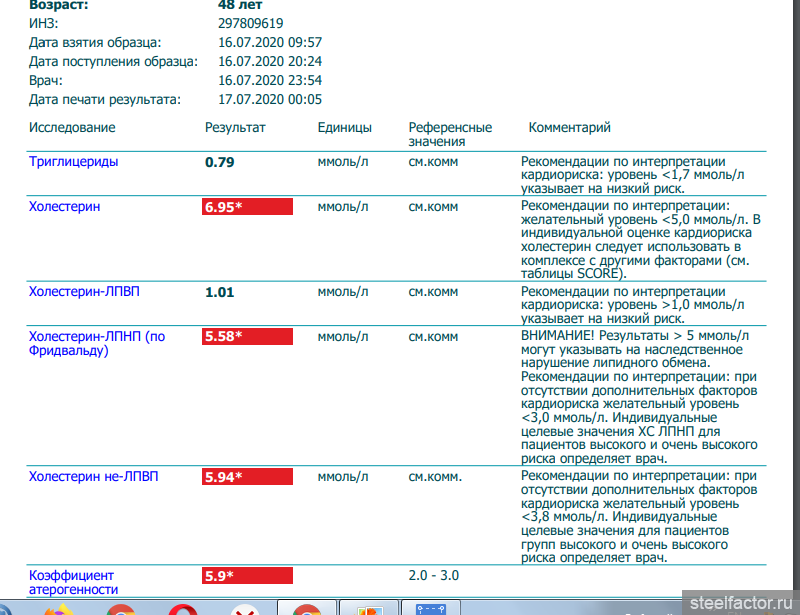
Task: Click the Комментарий column header
Action: (x=569, y=128)
